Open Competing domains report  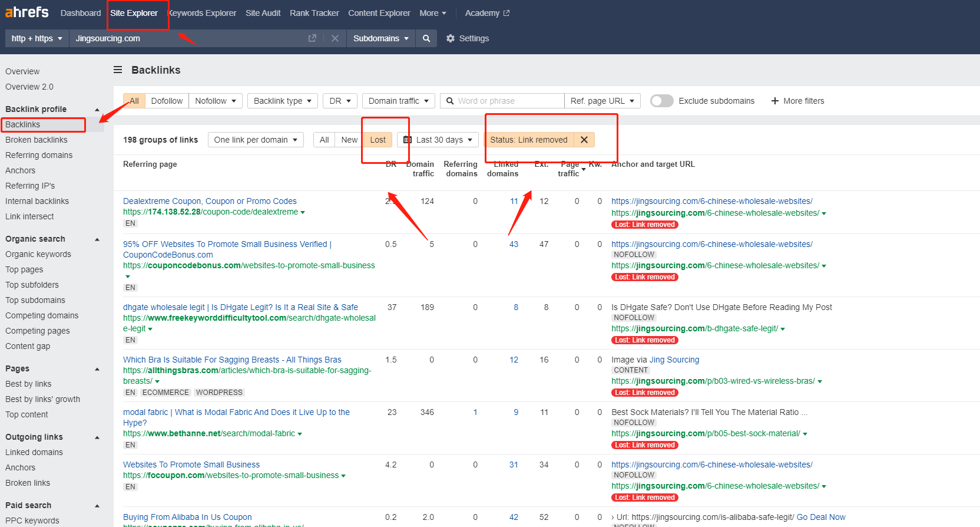point(42,315)
